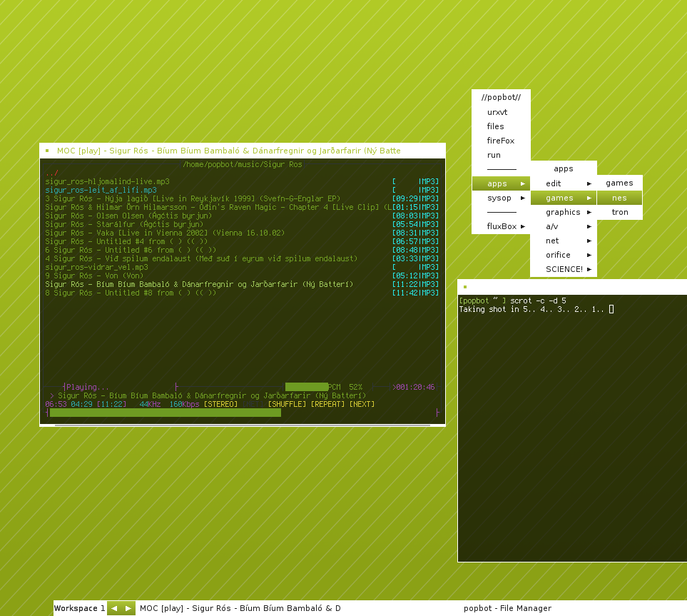This screenshot has width=687, height=616.
Task: Click the MOC window titlebar square icon
Action: tap(47, 151)
